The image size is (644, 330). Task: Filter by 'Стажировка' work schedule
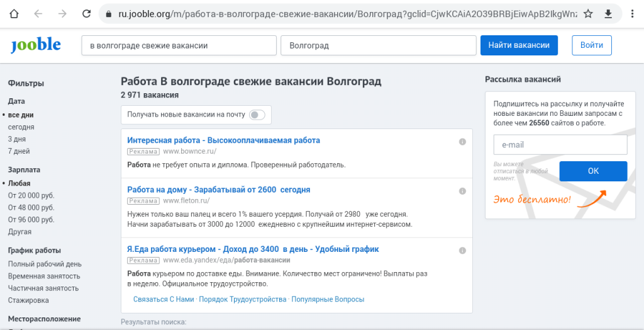[x=28, y=300]
